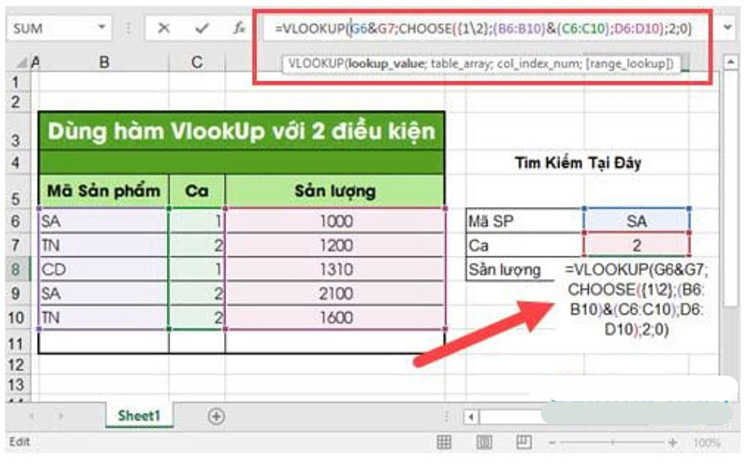Select cell with value 1600

pos(335,318)
